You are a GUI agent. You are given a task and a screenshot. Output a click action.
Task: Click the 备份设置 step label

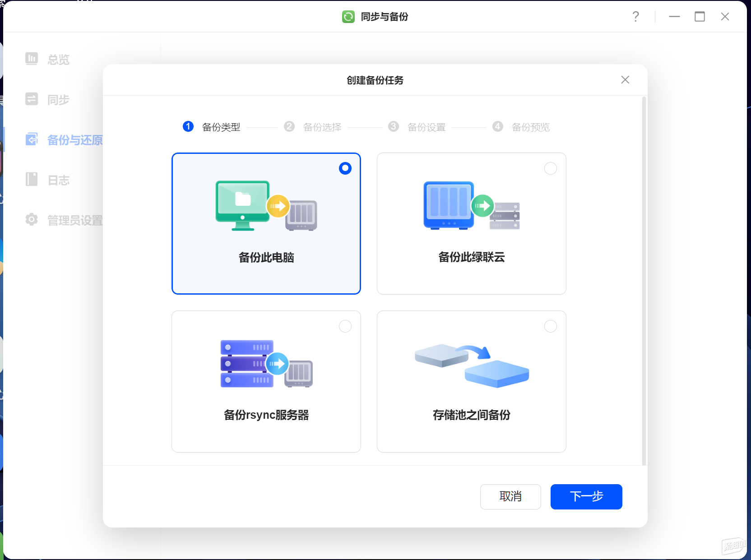(426, 127)
